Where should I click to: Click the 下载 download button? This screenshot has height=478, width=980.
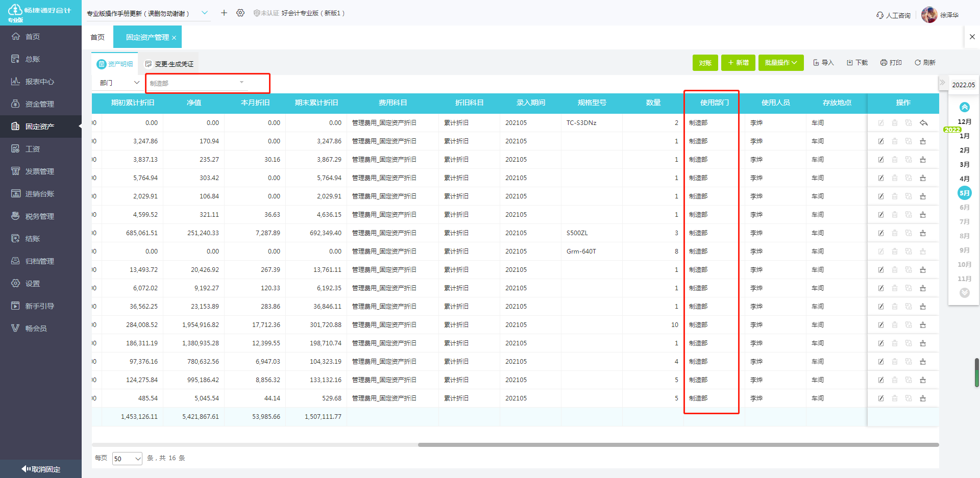pos(857,63)
